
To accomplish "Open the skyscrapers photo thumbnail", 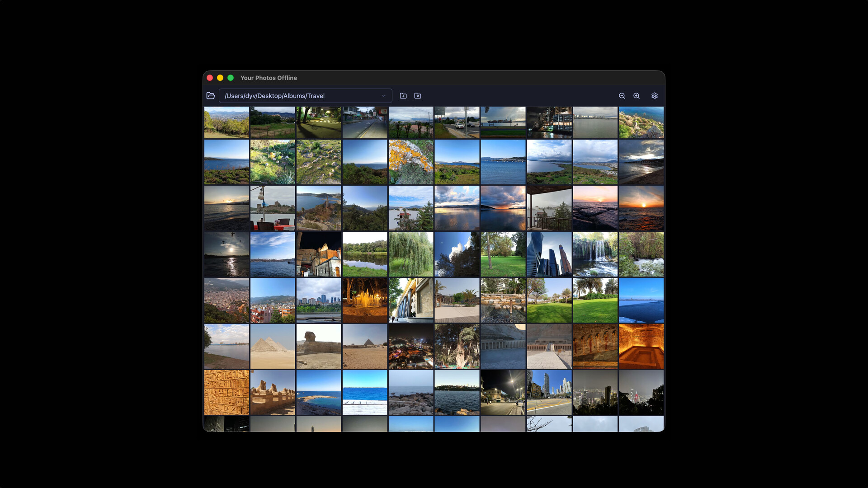I will (549, 254).
